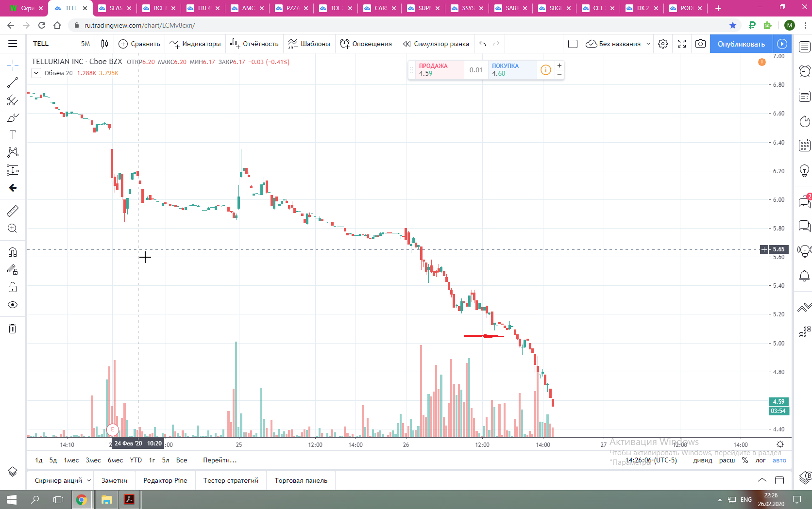This screenshot has height=509, width=812.
Task: Open the Редактор Pine tab
Action: pos(165,480)
